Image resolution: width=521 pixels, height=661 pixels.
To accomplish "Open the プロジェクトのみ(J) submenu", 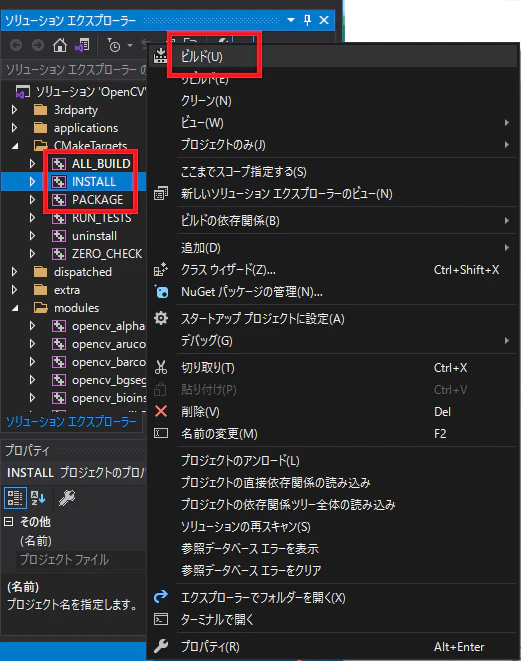I will click(x=333, y=145).
